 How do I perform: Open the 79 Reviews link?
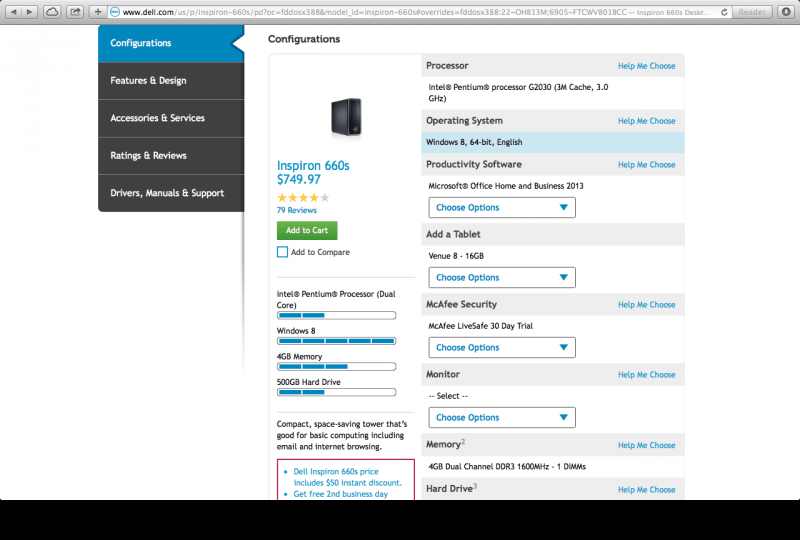296,210
